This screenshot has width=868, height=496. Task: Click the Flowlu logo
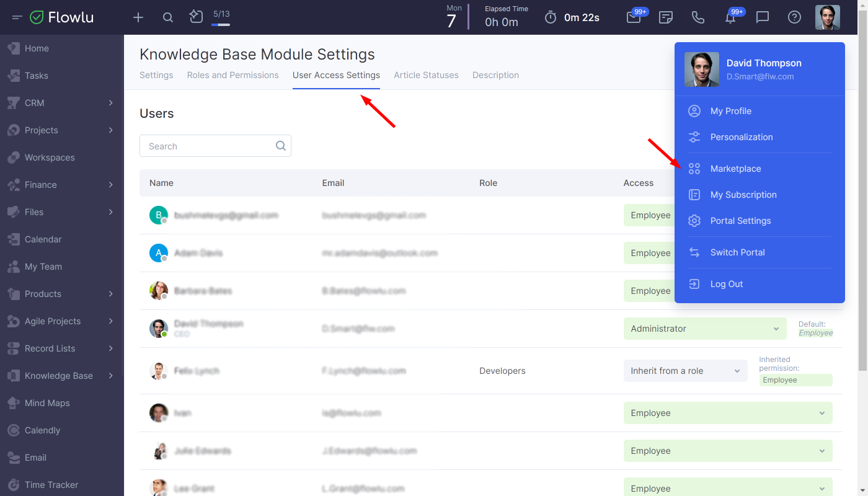tap(62, 17)
